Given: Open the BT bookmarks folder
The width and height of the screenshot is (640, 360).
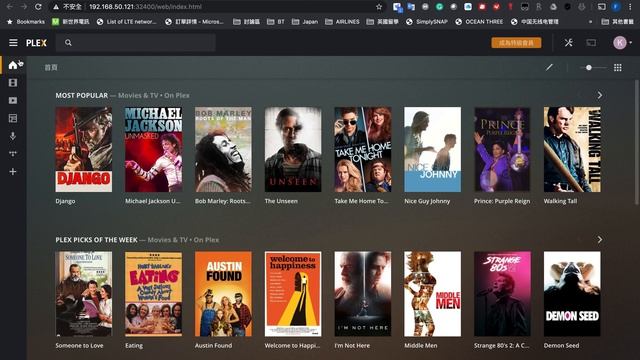Looking at the screenshot, I should click(276, 22).
